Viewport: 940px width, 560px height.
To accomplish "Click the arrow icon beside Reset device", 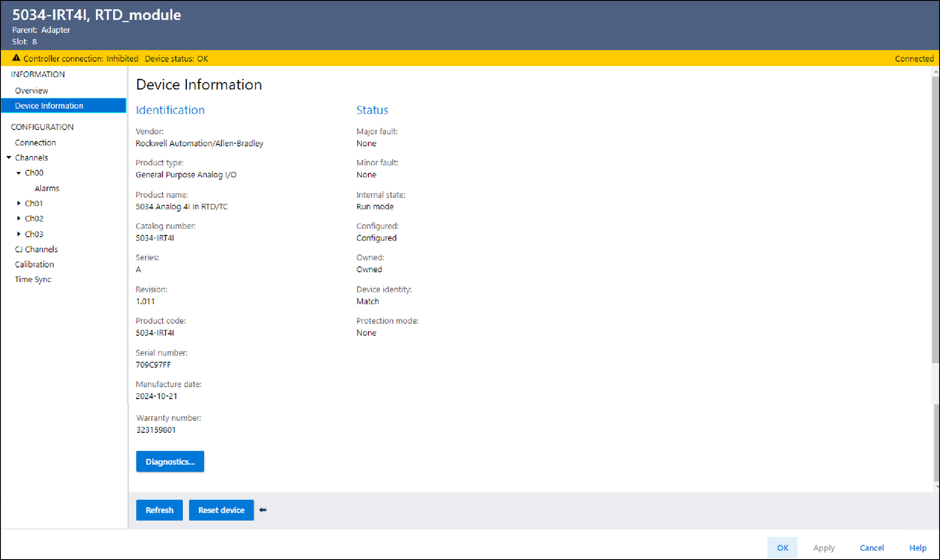I will tap(263, 510).
